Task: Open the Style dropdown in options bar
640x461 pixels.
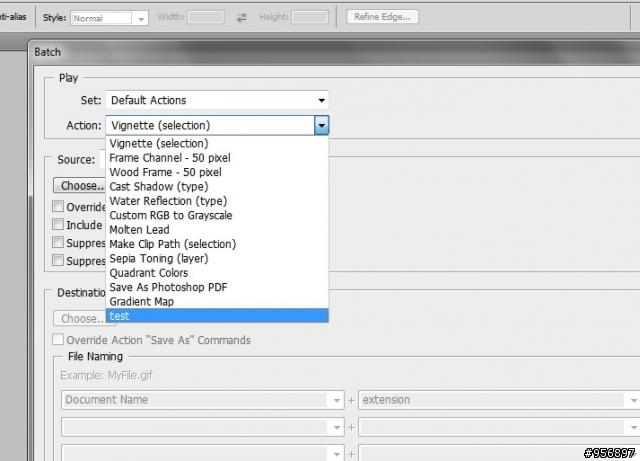Action: point(109,18)
